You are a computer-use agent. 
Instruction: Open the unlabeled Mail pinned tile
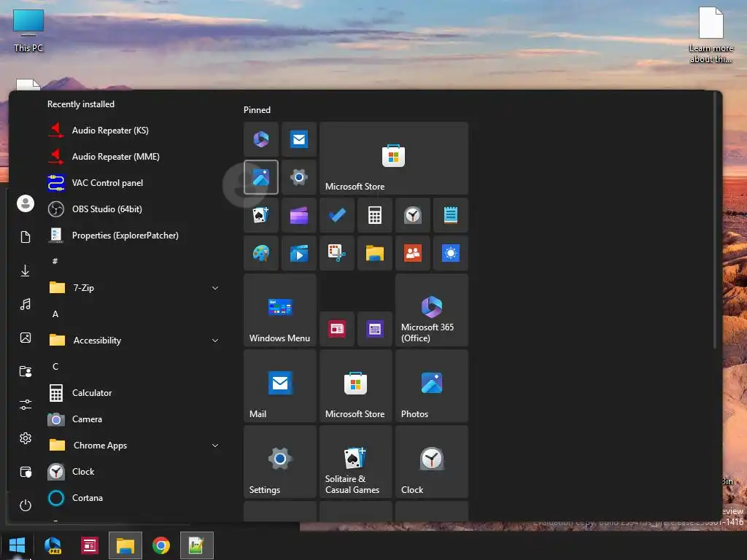(298, 139)
